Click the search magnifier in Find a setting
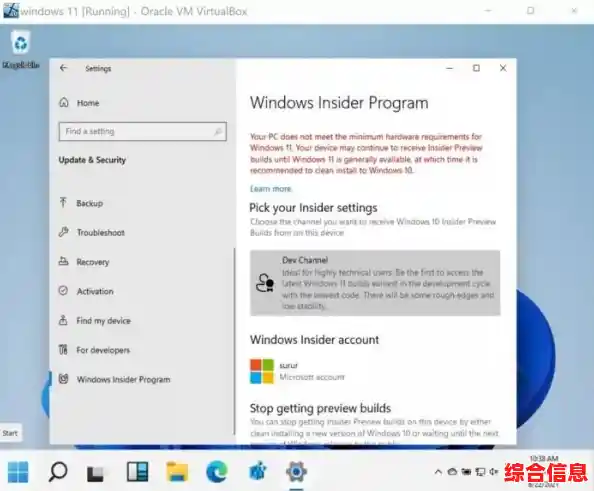Screen dimensions: 594x491 click(218, 131)
